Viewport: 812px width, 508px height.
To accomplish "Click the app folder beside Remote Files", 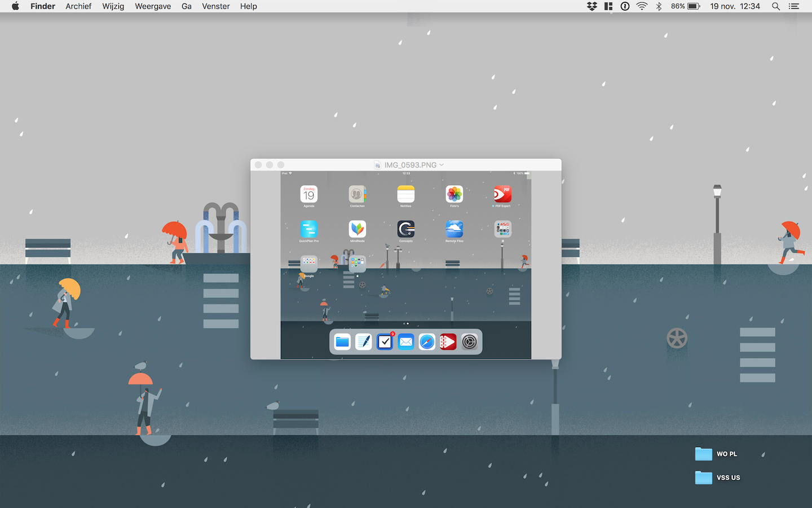I will [x=503, y=229].
